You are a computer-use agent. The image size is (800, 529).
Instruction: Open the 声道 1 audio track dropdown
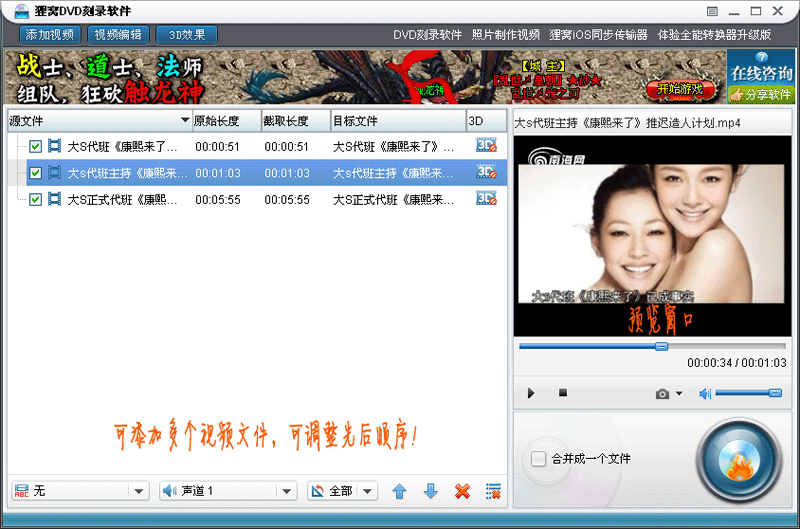(287, 492)
